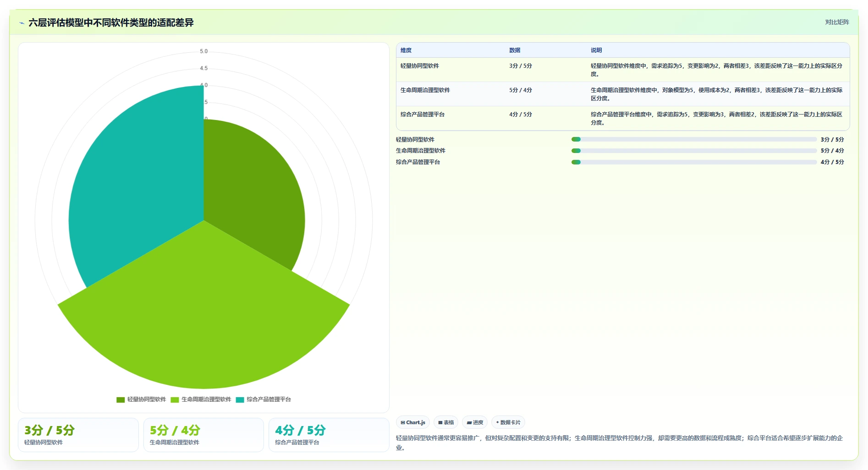Screen dimensions: 868x470
Task: Click description text for 综合产品管理平台 row
Action: tap(716, 119)
